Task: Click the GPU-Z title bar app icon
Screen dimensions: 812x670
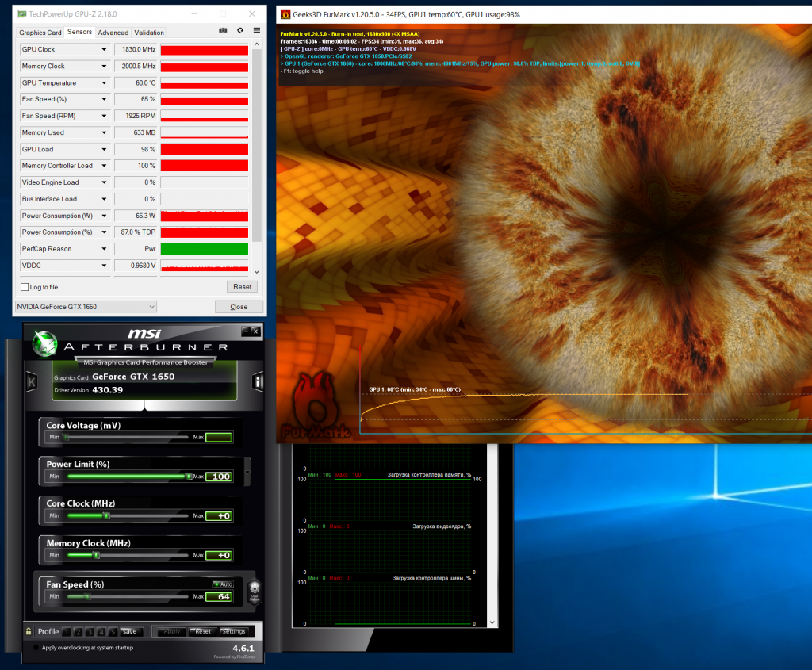Action: pyautogui.click(x=21, y=14)
